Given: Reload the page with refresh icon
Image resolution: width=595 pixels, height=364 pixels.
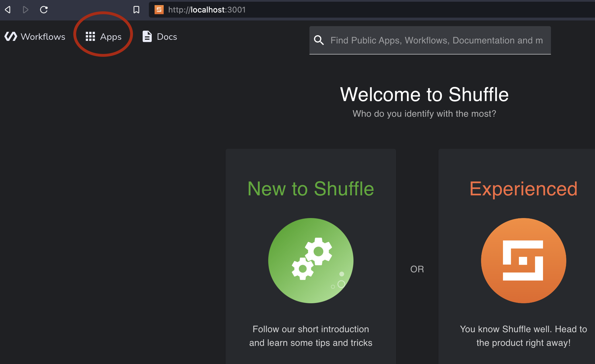Looking at the screenshot, I should (44, 10).
